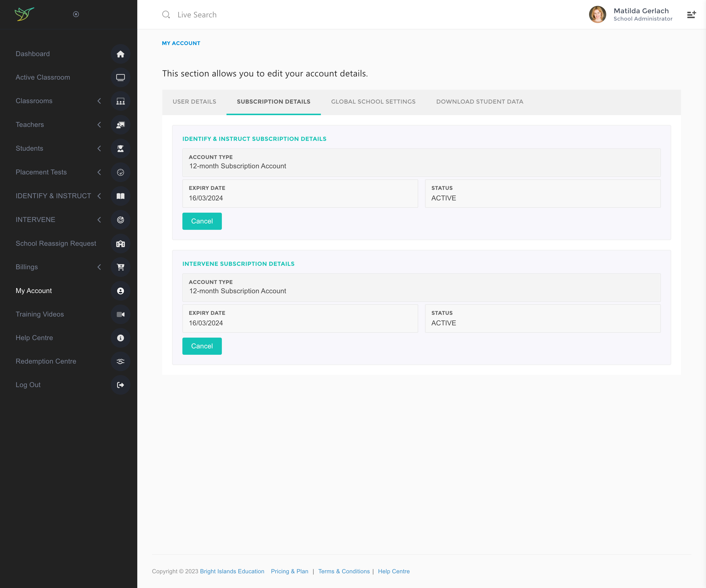The height and width of the screenshot is (588, 706).
Task: Cancel the Identify & Instruct subscription
Action: point(202,221)
